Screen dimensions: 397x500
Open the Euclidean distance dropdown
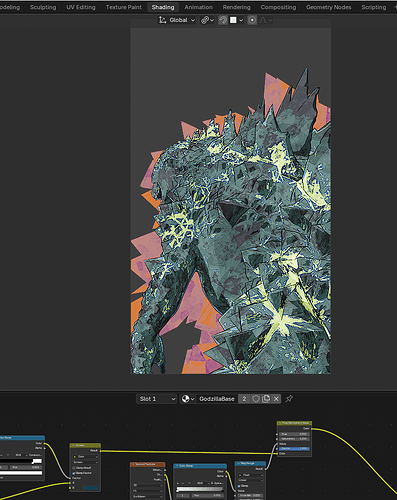pyautogui.click(x=148, y=496)
